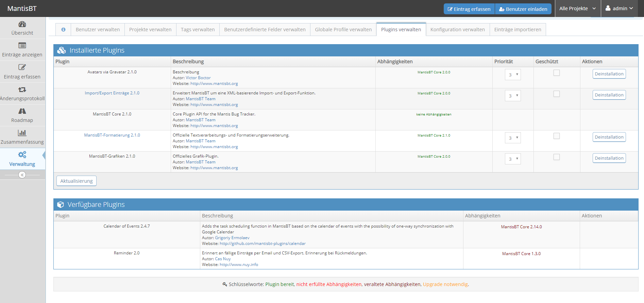The height and width of the screenshot is (303, 644).
Task: Open the Verwaltung gears icon
Action: pyautogui.click(x=22, y=155)
